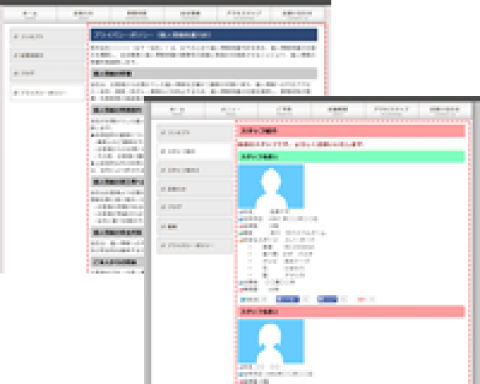The width and height of the screenshot is (480, 384).
Task: Open third sidebar menu entry in front window
Action: 195,170
